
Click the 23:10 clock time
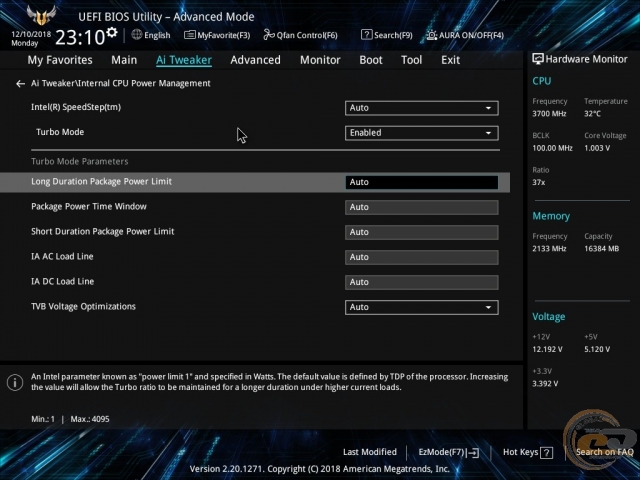[80, 38]
